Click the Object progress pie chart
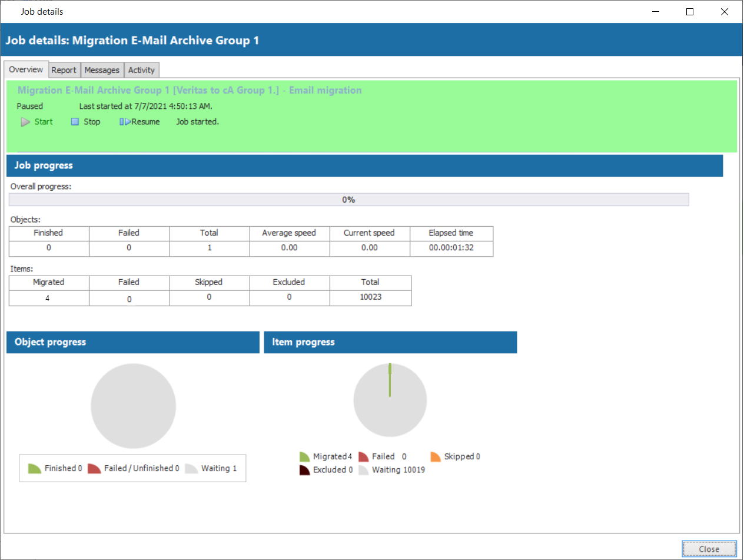This screenshot has width=744, height=560. pos(133,406)
